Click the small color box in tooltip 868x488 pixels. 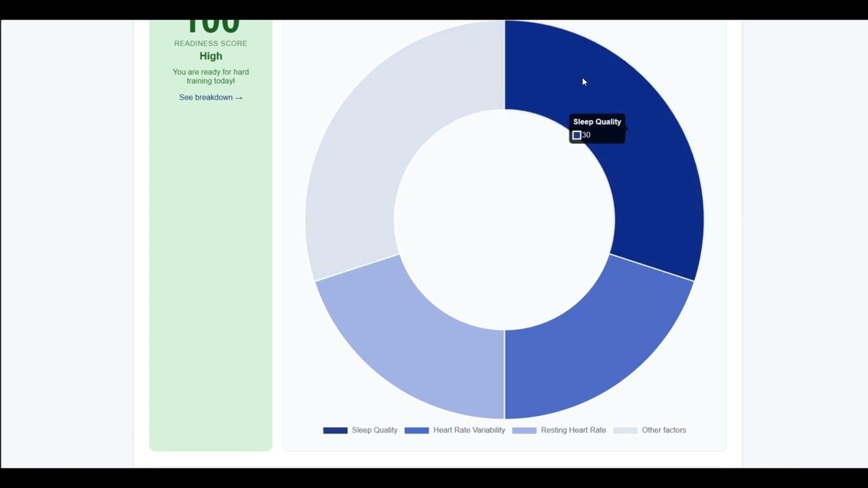pos(577,136)
